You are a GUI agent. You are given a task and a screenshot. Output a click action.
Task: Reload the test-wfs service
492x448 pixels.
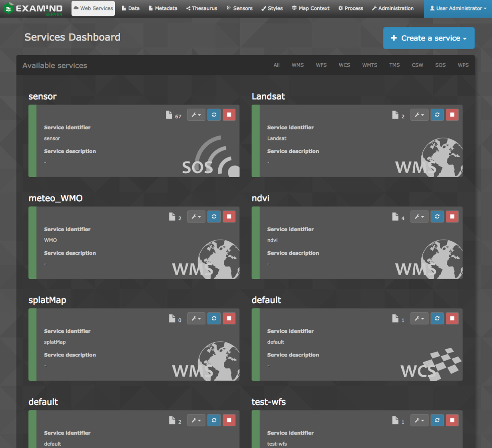pos(437,420)
